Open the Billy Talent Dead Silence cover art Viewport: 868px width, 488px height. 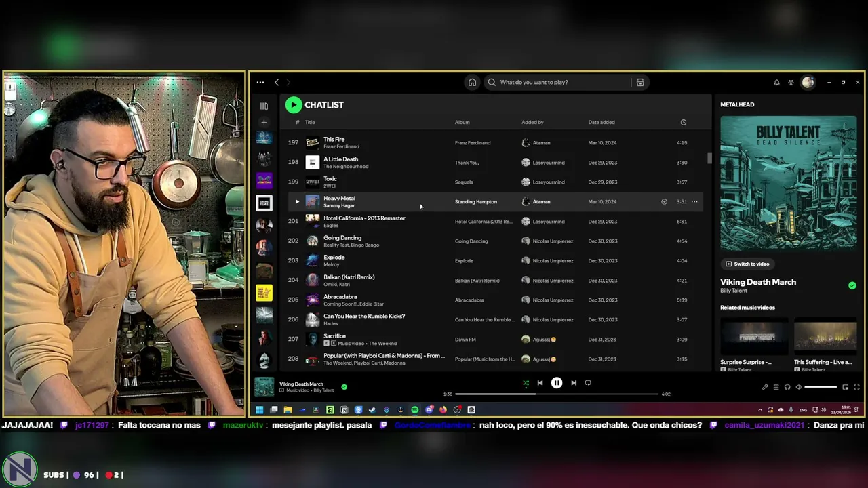[x=788, y=184]
